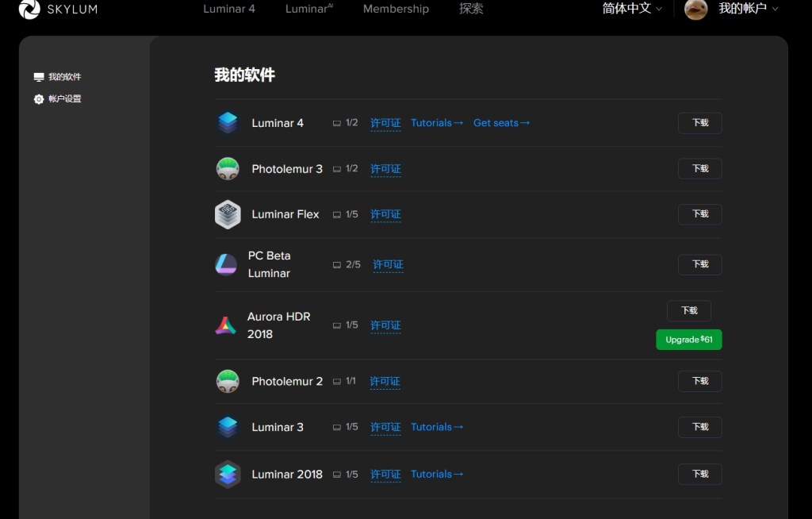The image size is (812, 519).
Task: Select 我的软件 in the sidebar
Action: click(x=63, y=77)
